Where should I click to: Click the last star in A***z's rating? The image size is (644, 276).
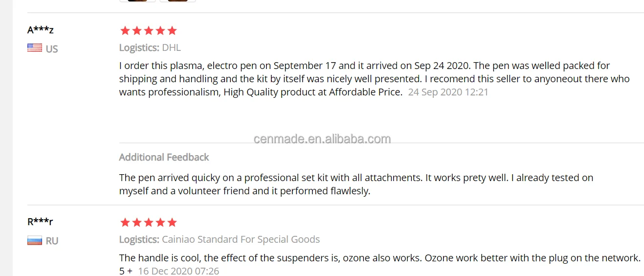(x=172, y=31)
